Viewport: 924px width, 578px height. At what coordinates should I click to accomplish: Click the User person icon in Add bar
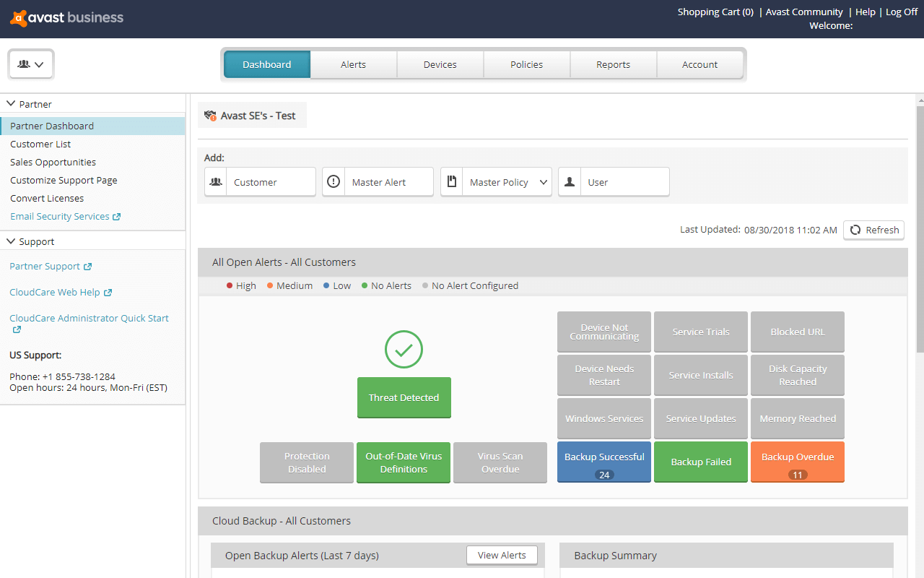(x=569, y=181)
